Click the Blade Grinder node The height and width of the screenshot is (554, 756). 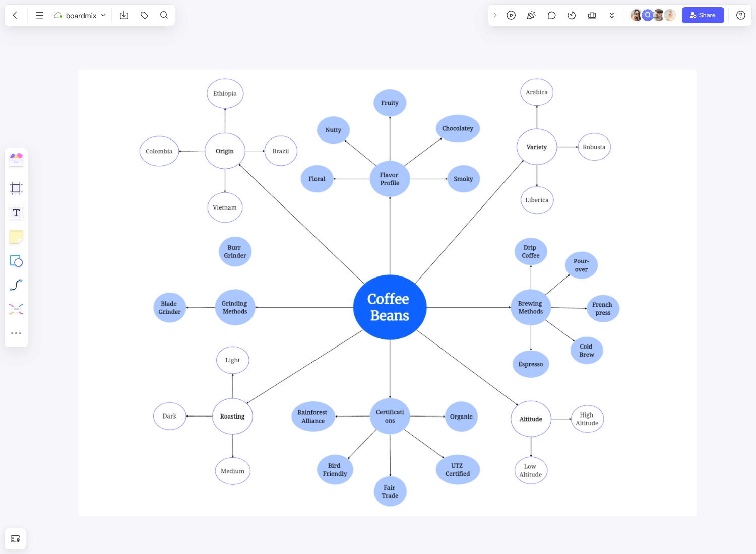coord(169,308)
